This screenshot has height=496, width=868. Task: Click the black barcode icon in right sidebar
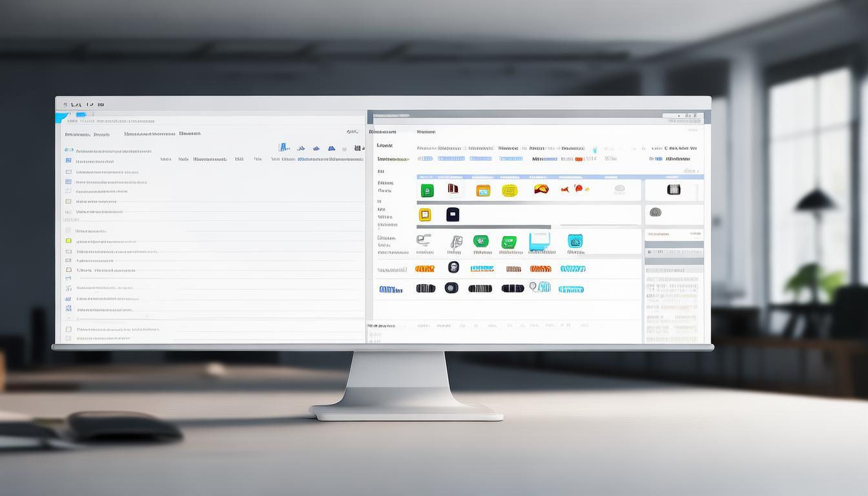coord(674,190)
